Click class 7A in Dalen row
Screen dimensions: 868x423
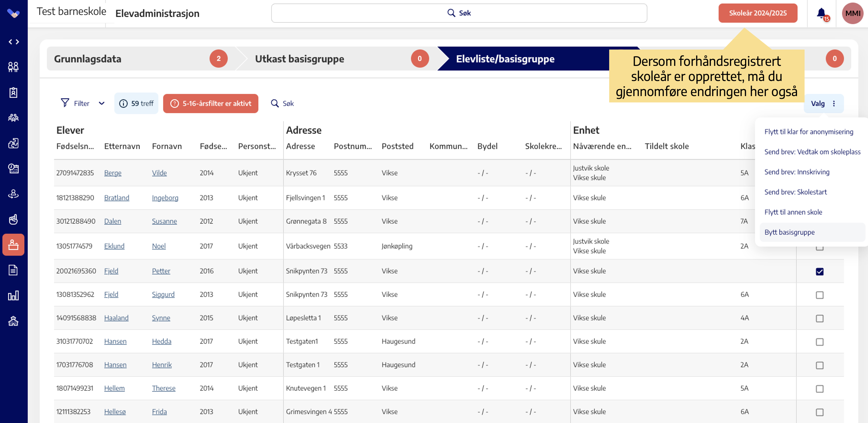pyautogui.click(x=744, y=221)
